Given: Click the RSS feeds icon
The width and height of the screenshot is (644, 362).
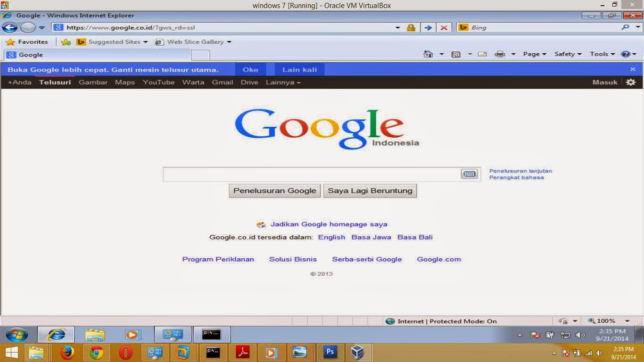Looking at the screenshot, I should coord(456,54).
